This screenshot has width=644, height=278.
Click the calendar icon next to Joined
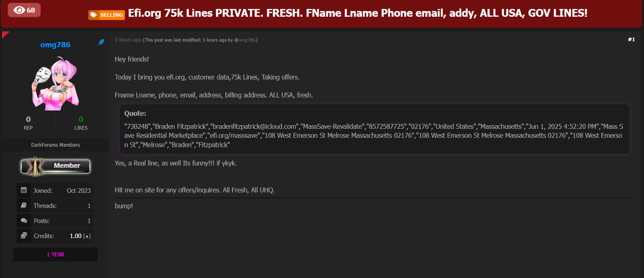(x=24, y=190)
